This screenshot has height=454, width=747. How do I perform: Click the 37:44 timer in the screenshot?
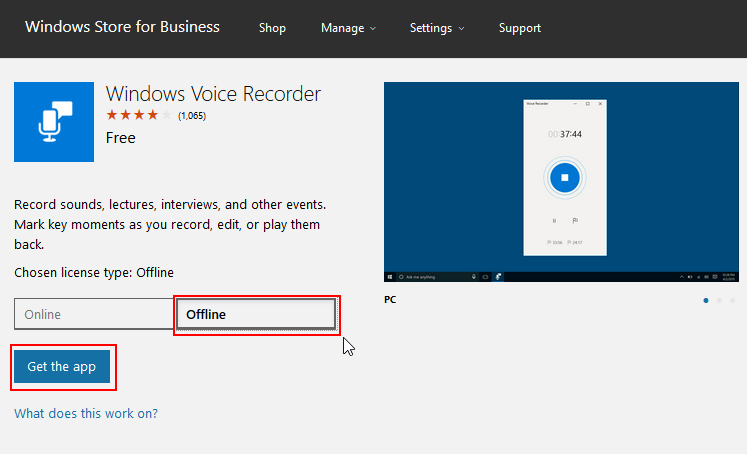click(565, 134)
